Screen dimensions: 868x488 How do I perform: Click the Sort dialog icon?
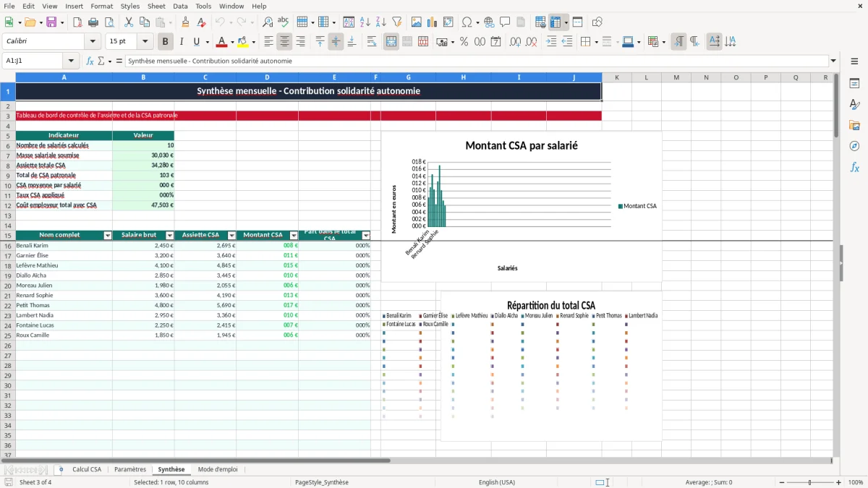(x=349, y=22)
